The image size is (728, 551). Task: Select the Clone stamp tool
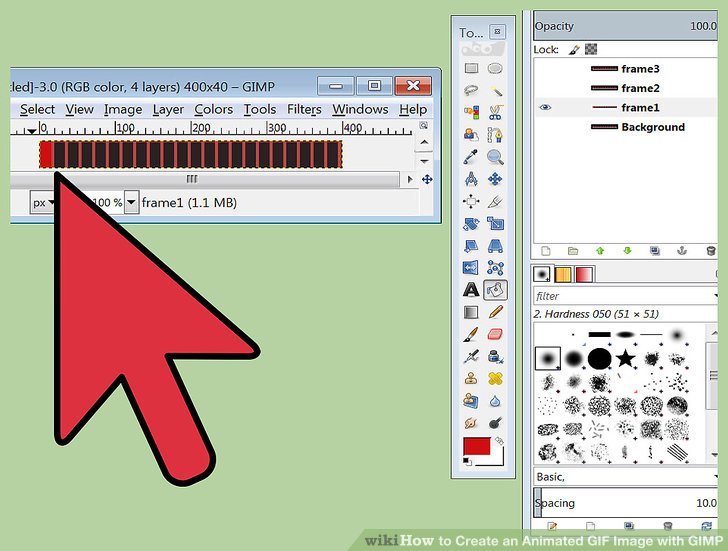click(x=471, y=378)
